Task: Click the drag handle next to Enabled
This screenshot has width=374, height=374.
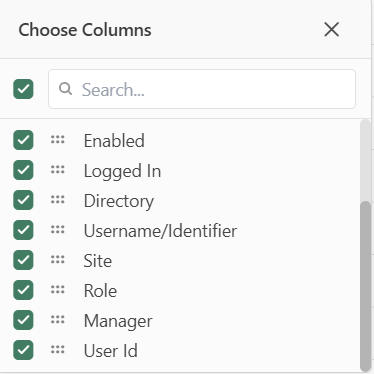Action: point(58,140)
